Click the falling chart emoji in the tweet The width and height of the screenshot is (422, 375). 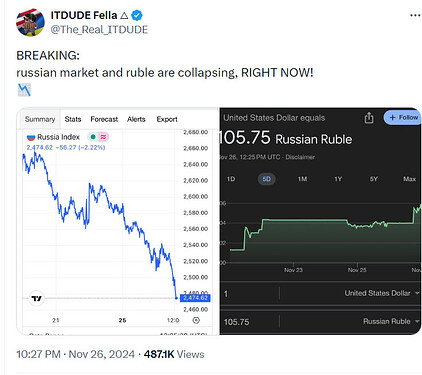(24, 90)
